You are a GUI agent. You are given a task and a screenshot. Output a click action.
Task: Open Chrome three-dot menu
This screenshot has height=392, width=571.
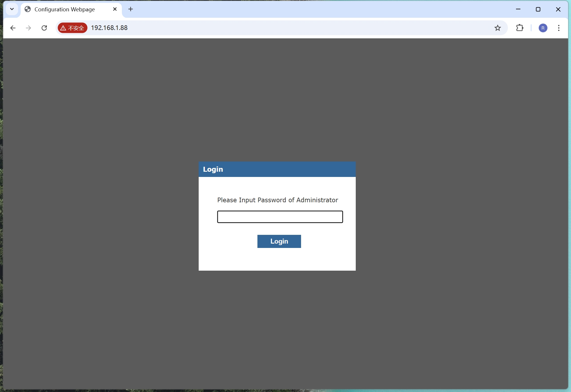pyautogui.click(x=558, y=28)
